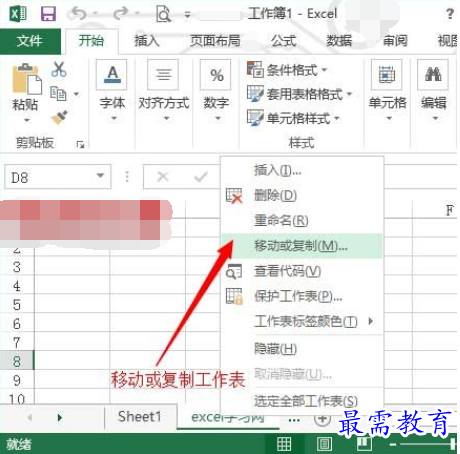Open print preview from quick access
Screen dimensions: 460x454
(164, 14)
